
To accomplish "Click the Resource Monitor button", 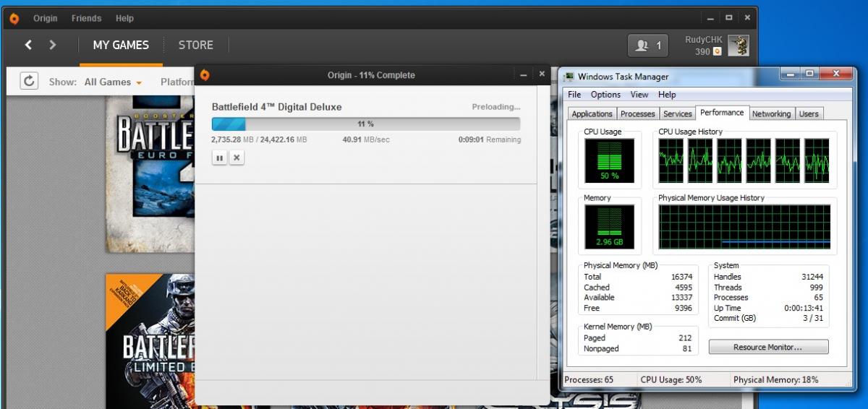I will (x=767, y=347).
